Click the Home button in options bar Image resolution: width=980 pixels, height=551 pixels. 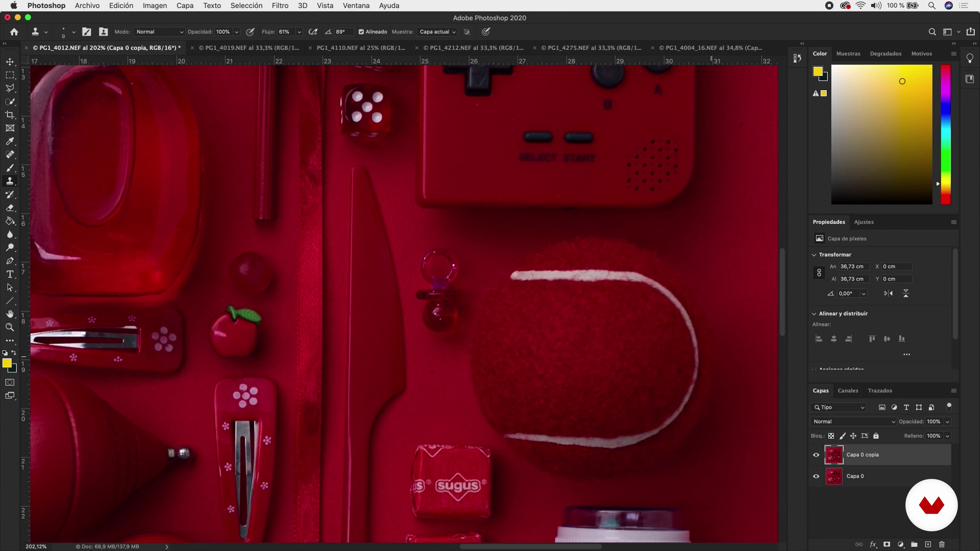click(14, 32)
